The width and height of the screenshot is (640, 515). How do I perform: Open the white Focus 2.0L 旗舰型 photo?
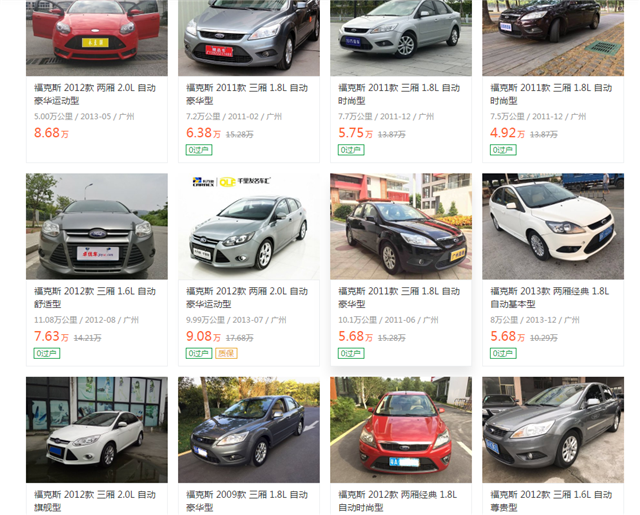coord(97,430)
